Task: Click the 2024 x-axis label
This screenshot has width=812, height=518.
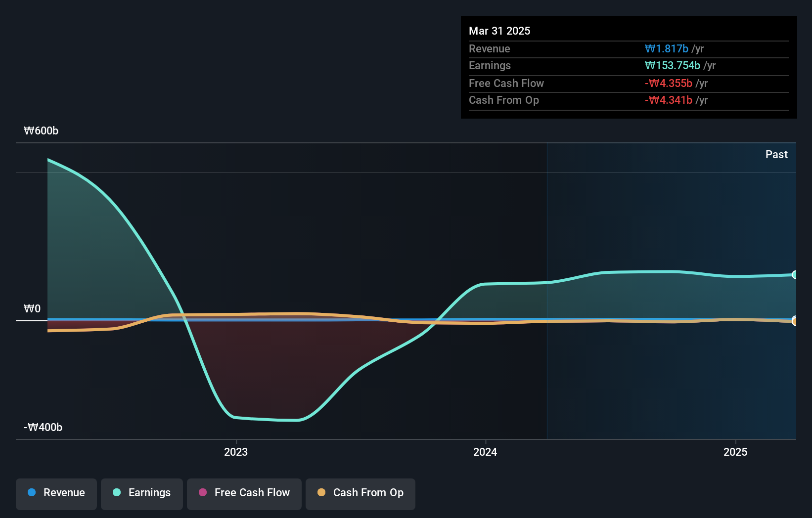Action: pos(485,452)
